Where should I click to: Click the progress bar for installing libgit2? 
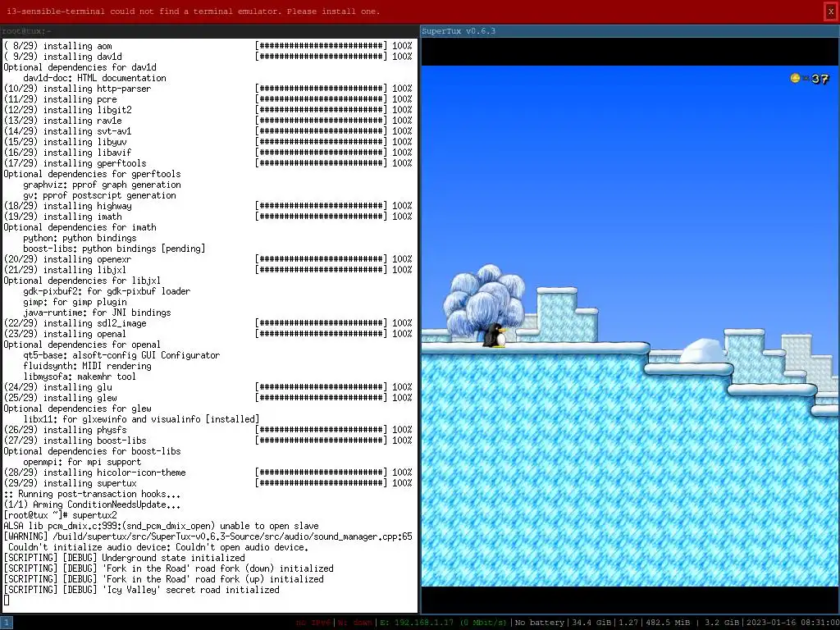pos(321,110)
